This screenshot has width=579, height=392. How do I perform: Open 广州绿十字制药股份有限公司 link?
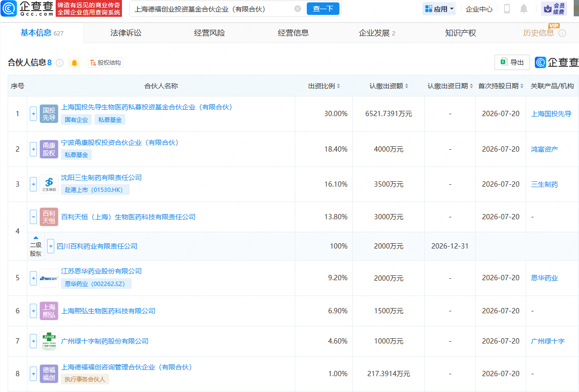click(x=105, y=341)
